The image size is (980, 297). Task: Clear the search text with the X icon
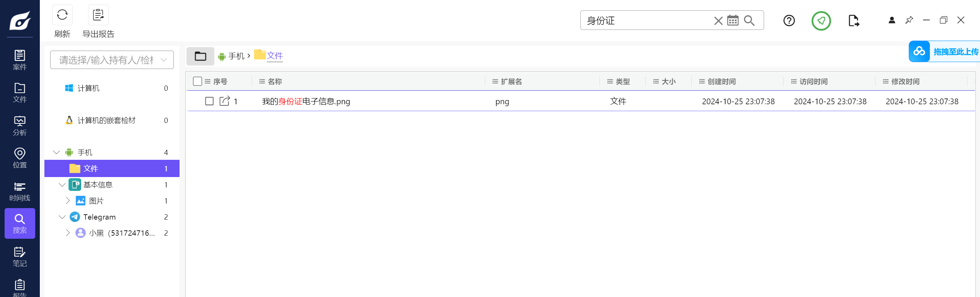point(718,21)
